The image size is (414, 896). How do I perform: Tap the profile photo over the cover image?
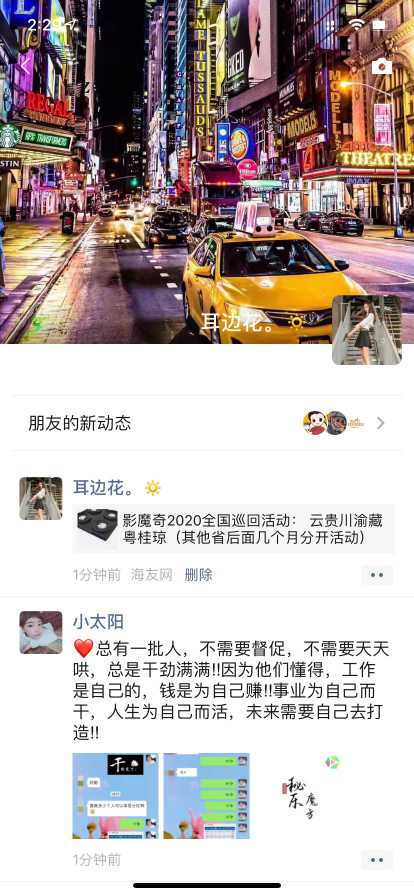(367, 330)
